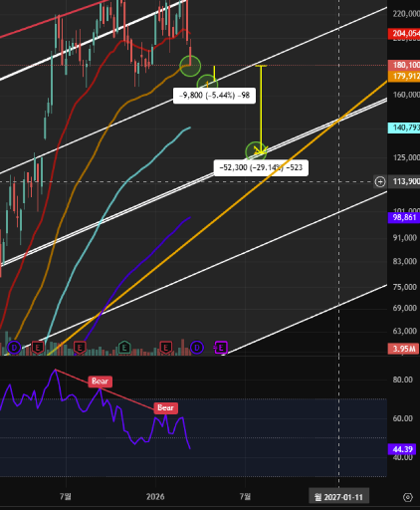Select the lower Bear divergence label
This screenshot has width=420, height=510.
[x=165, y=407]
